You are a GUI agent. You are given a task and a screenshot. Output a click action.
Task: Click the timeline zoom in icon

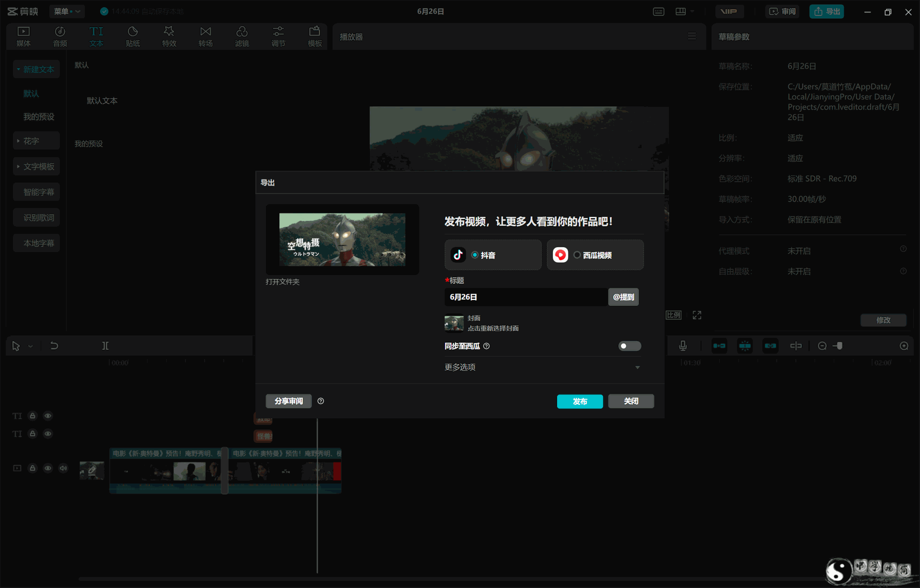[904, 346]
